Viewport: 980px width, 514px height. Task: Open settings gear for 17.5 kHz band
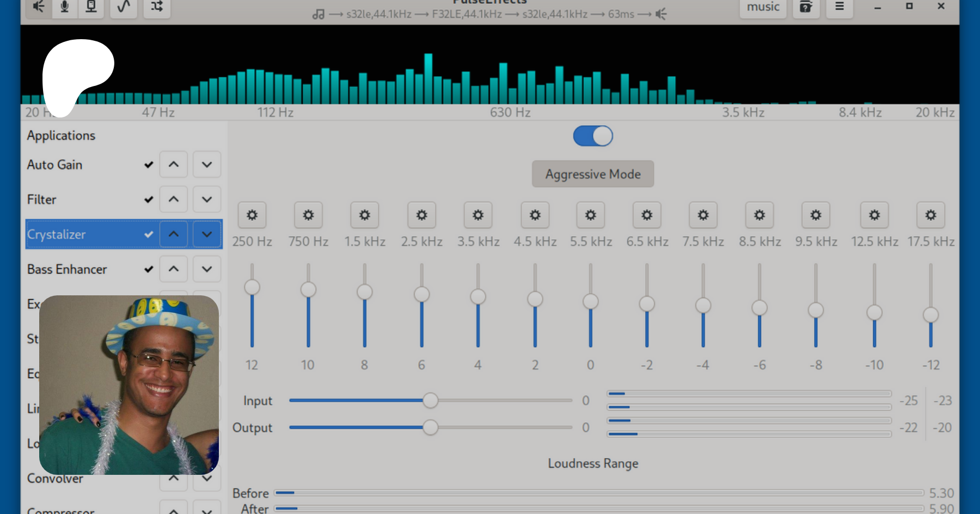(930, 215)
